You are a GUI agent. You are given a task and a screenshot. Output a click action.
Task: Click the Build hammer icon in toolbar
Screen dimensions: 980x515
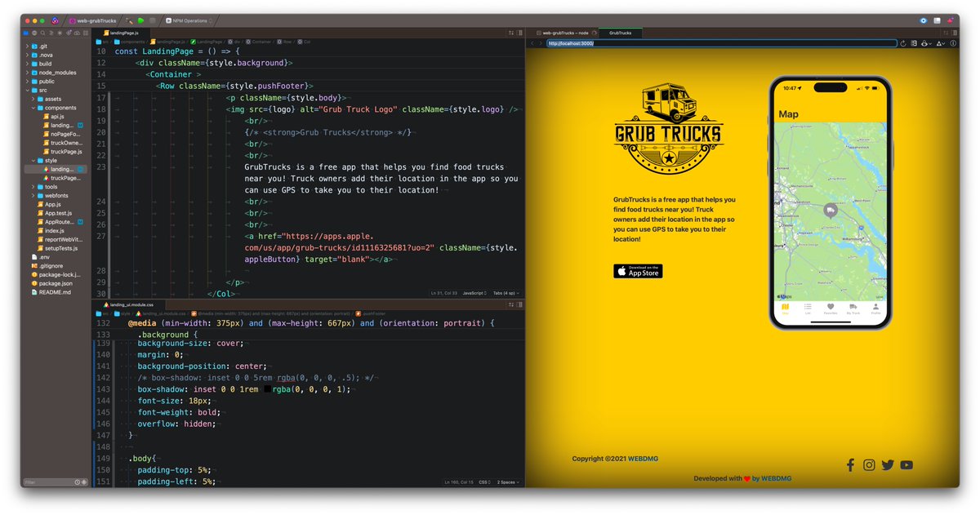tap(129, 20)
